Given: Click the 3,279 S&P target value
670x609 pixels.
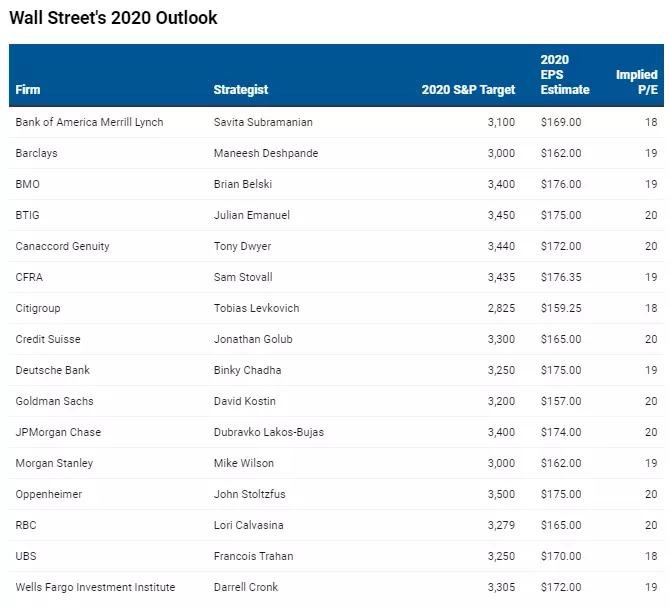Looking at the screenshot, I should coord(501,525).
